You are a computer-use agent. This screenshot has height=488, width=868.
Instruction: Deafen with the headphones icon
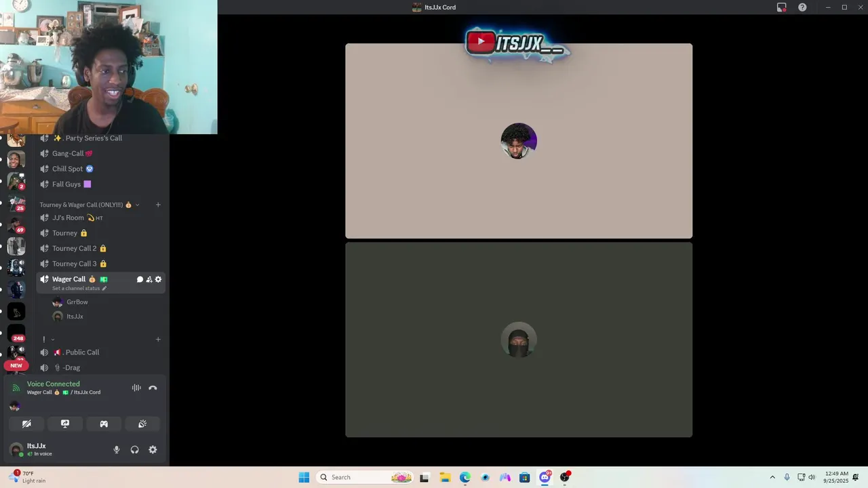(135, 449)
